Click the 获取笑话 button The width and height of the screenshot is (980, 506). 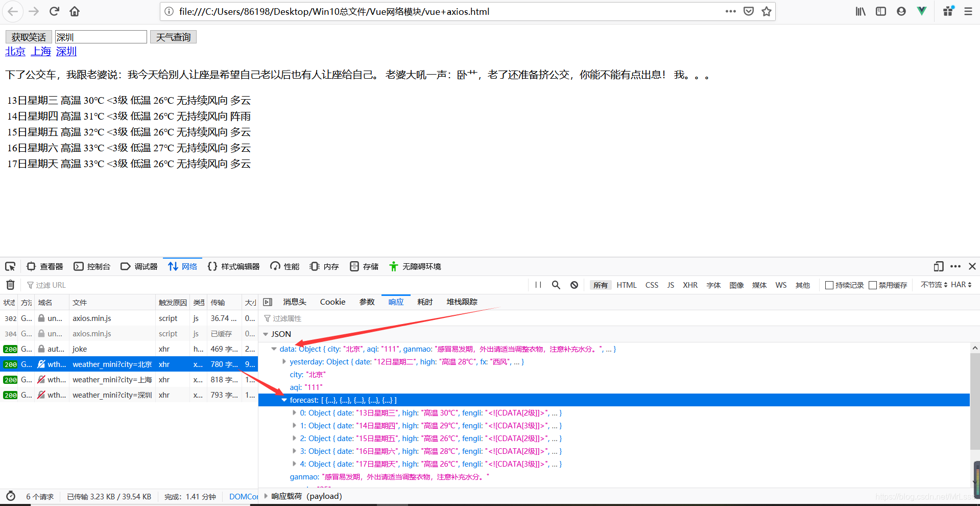pyautogui.click(x=29, y=37)
